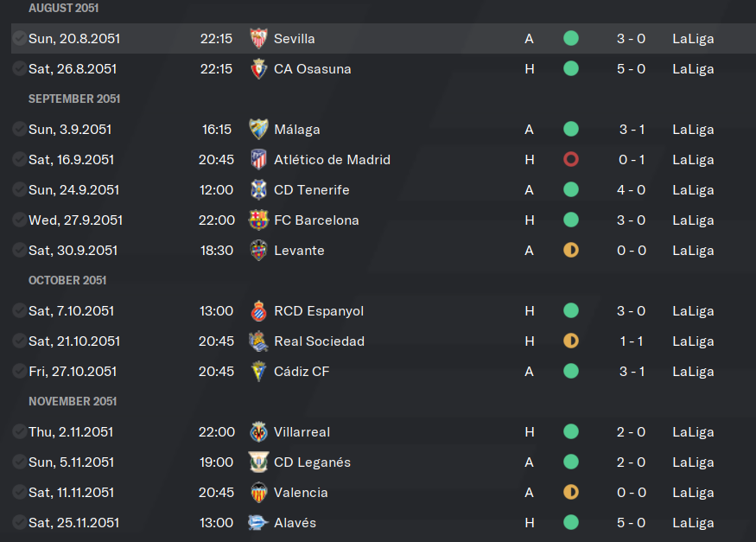This screenshot has height=542, width=756.
Task: Click the orange draw indicator for Levante match
Action: click(571, 251)
